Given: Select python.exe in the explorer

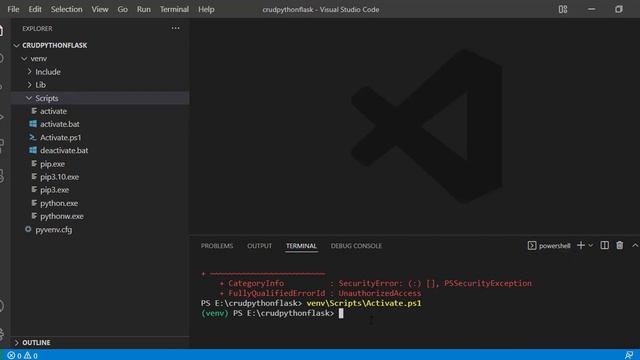Looking at the screenshot, I should point(59,203).
